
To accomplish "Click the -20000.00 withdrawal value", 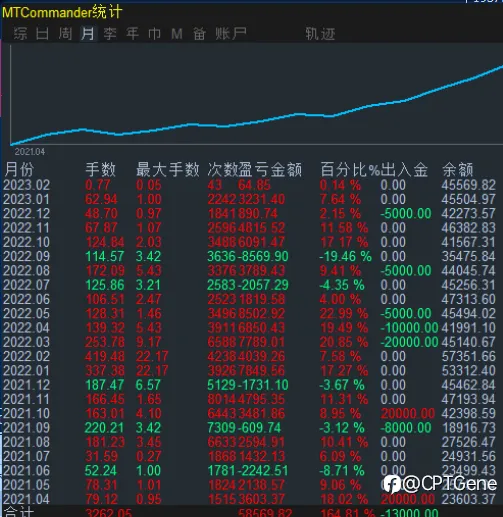I will [x=409, y=342].
